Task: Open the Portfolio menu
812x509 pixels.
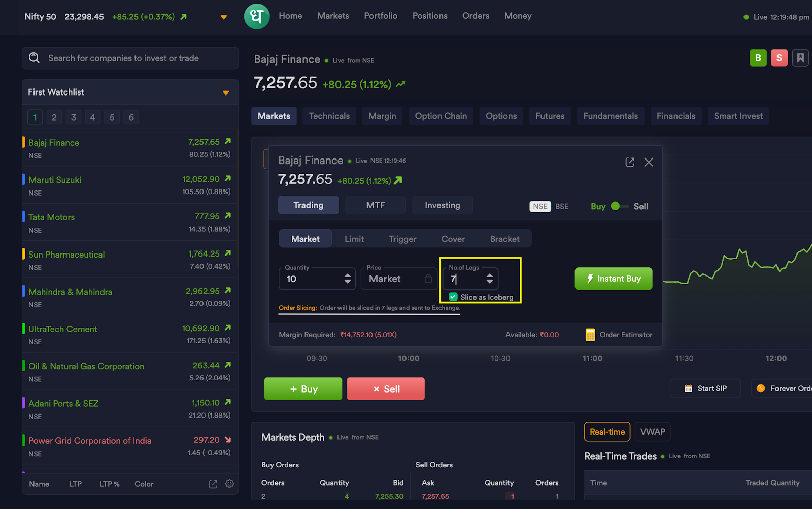Action: (x=381, y=16)
